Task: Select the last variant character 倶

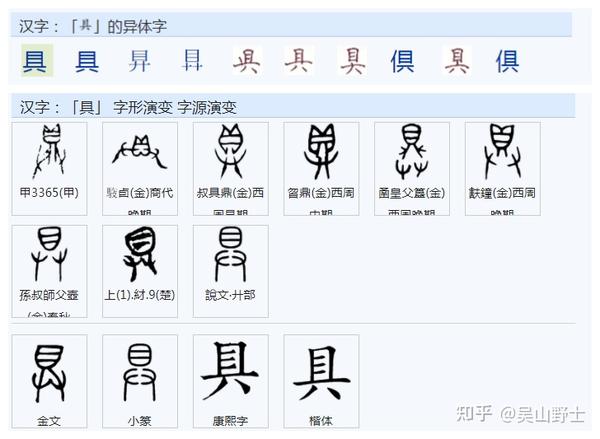Action: pos(507,61)
